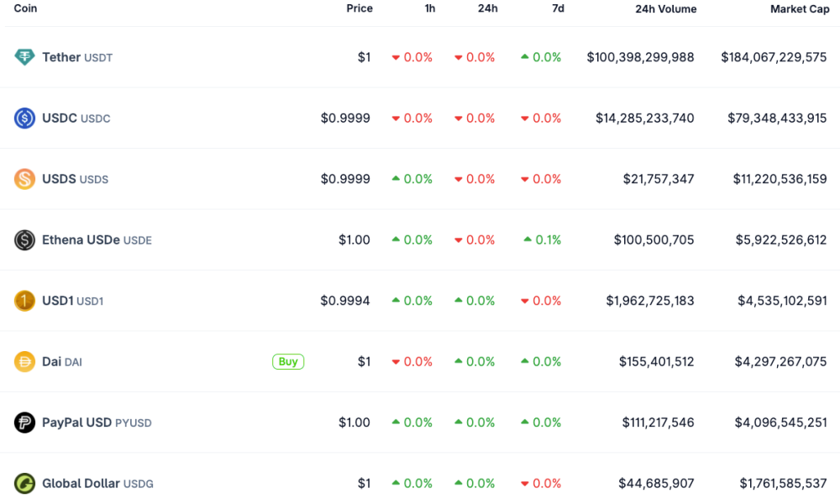Click the PayPal USD logo icon

pos(23,423)
